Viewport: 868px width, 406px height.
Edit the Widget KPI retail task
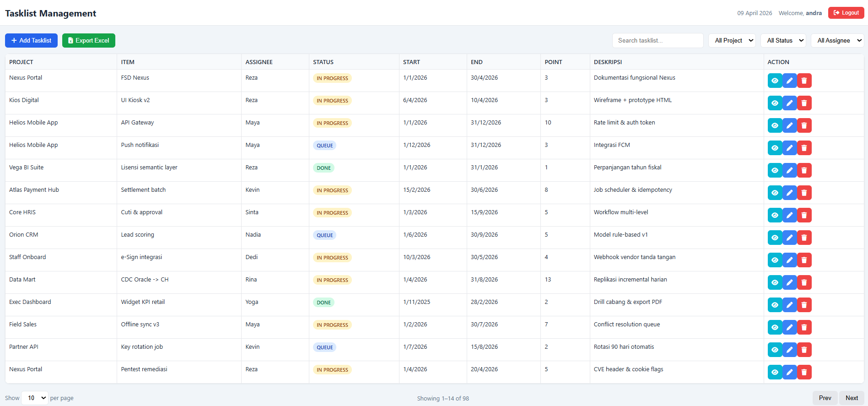coord(789,305)
